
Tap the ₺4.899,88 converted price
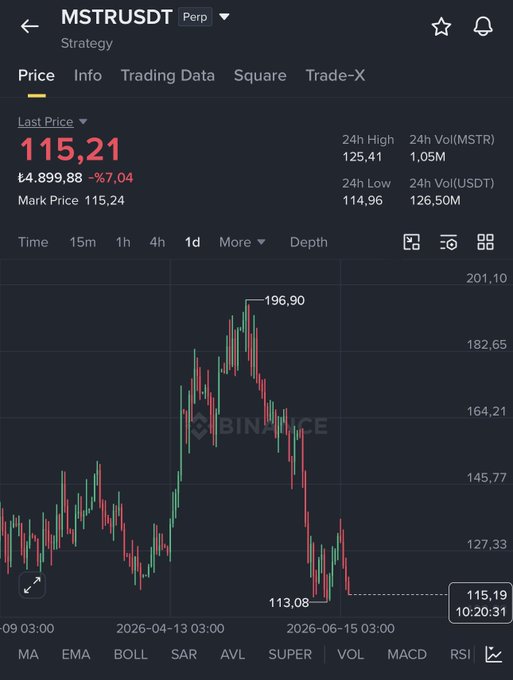[x=50, y=178]
